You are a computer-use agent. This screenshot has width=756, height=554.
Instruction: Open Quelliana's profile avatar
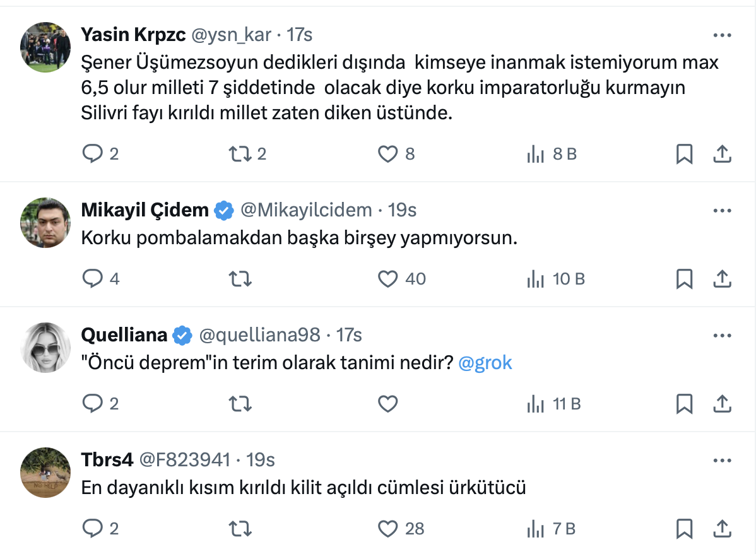[45, 348]
